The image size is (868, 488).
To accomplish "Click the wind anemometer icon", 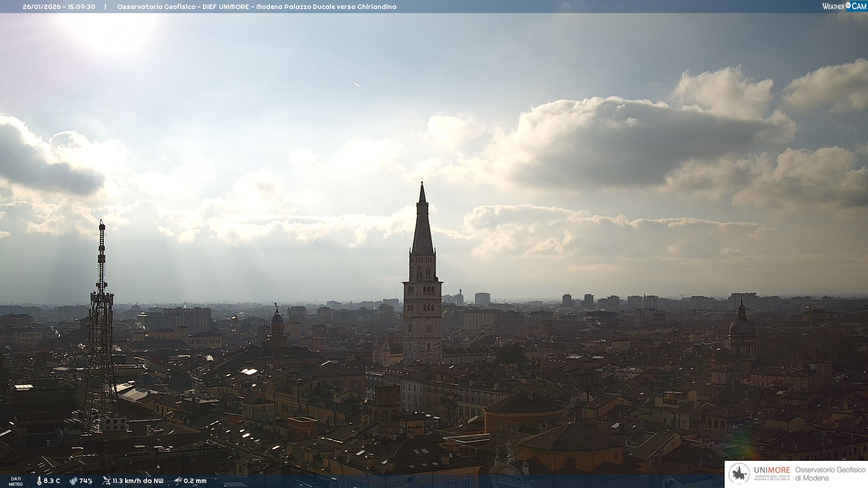I will tap(106, 480).
